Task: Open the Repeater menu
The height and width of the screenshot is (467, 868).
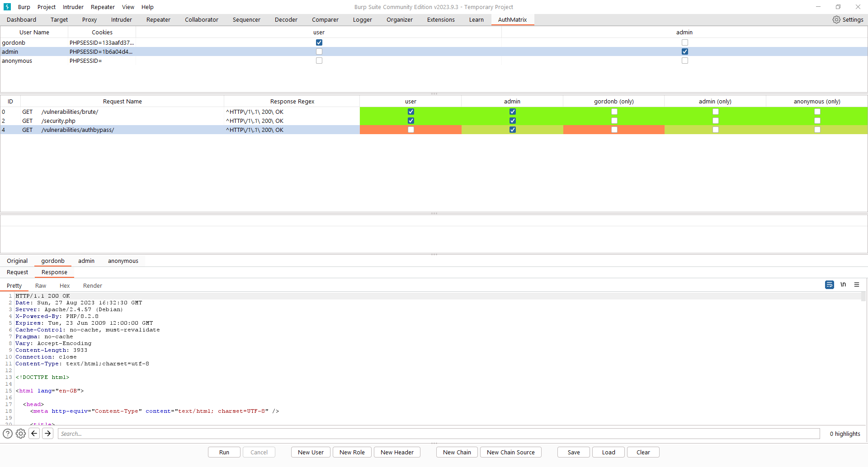Action: [x=103, y=7]
